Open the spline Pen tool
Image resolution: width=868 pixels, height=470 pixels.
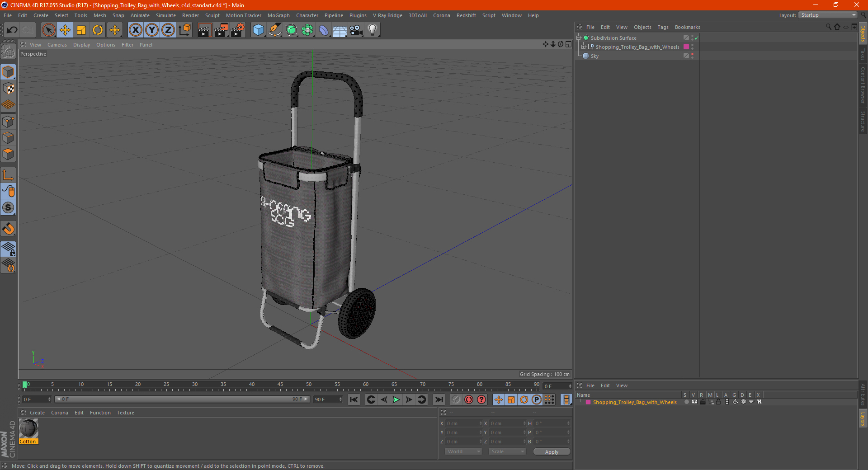click(x=274, y=30)
